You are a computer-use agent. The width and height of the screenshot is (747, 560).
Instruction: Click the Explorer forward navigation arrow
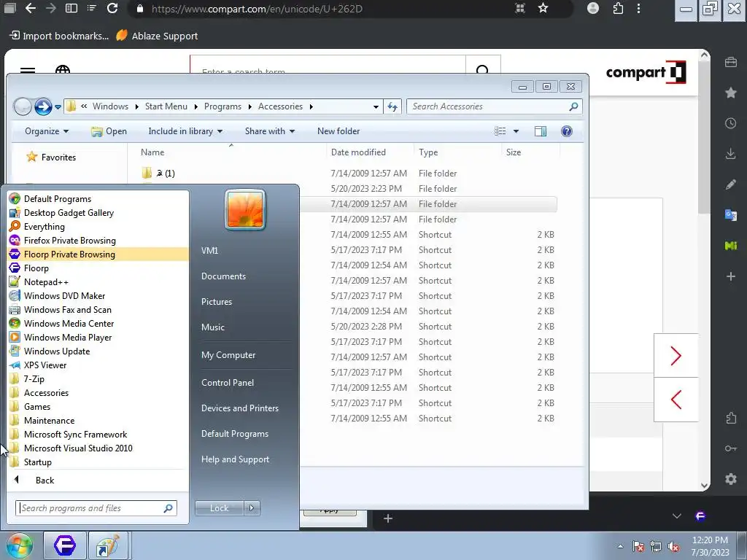pos(43,106)
